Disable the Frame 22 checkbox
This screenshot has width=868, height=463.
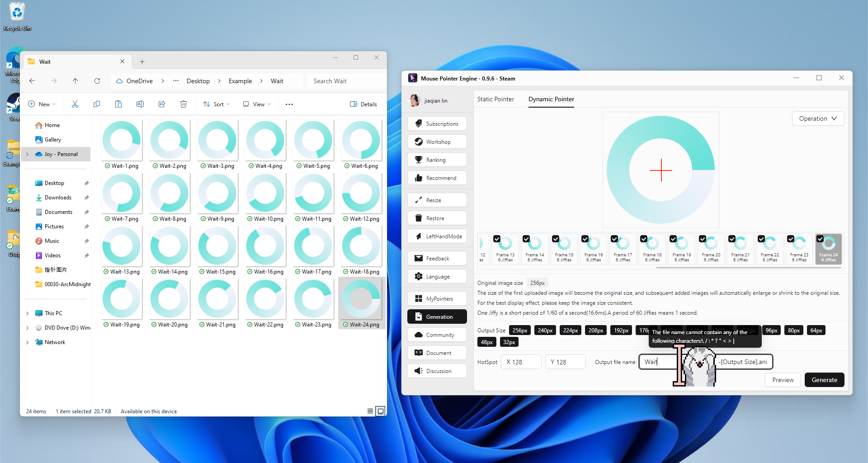click(x=761, y=239)
